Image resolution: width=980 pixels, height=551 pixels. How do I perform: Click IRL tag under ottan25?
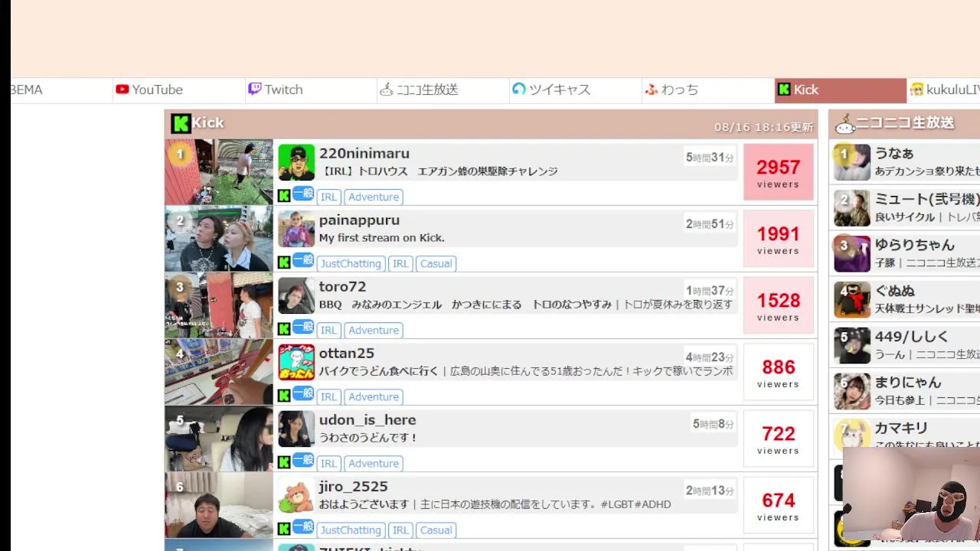pos(329,396)
